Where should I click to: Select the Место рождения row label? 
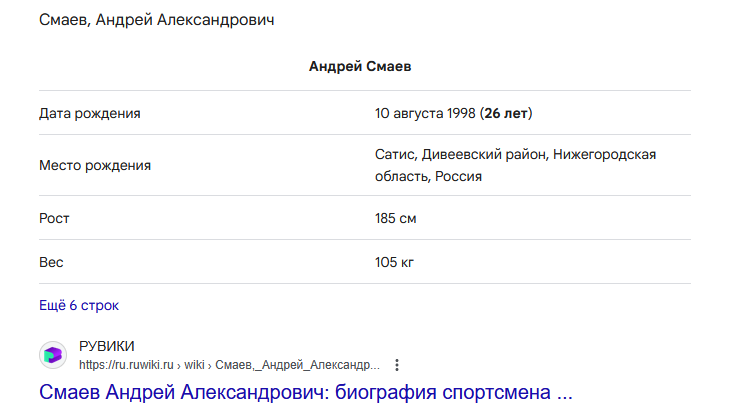(95, 165)
